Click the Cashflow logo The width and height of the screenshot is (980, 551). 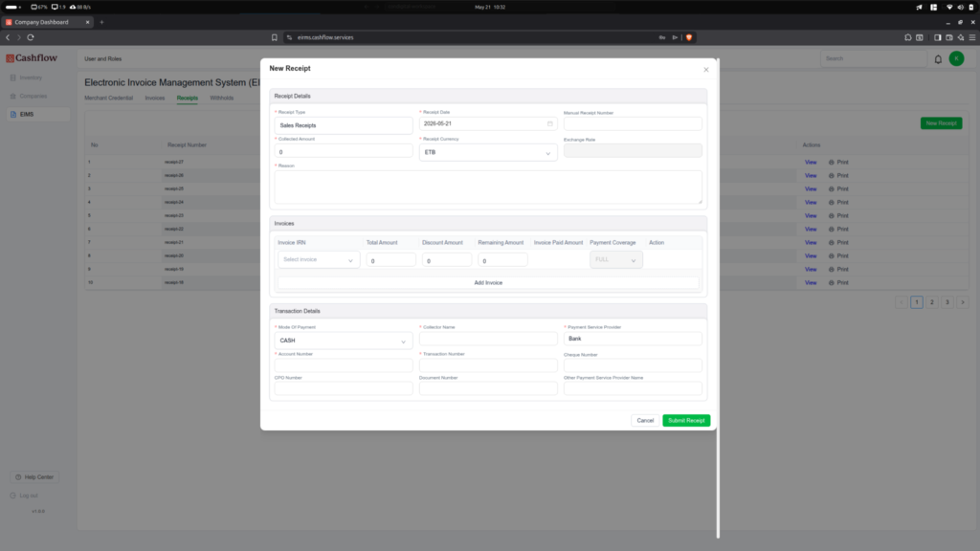pyautogui.click(x=32, y=58)
